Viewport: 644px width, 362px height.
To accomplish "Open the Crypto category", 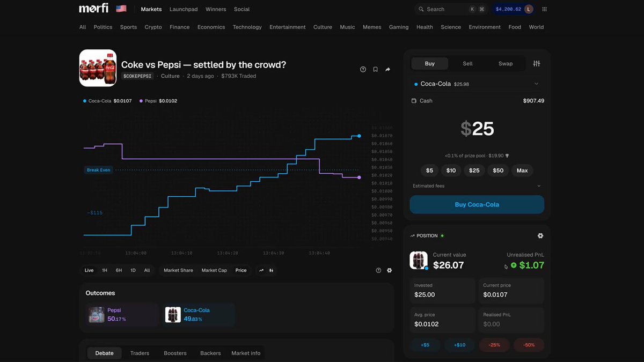I will 153,27.
